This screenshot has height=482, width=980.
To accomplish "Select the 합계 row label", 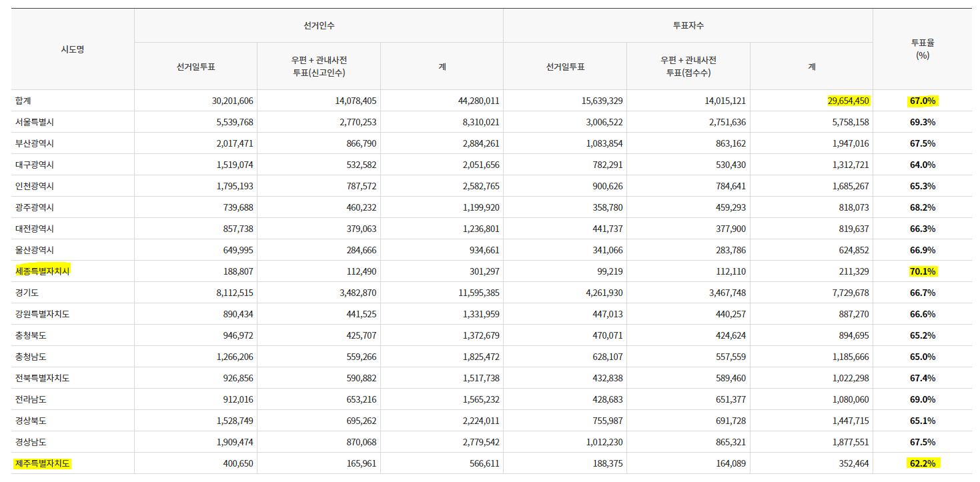I will coord(23,101).
